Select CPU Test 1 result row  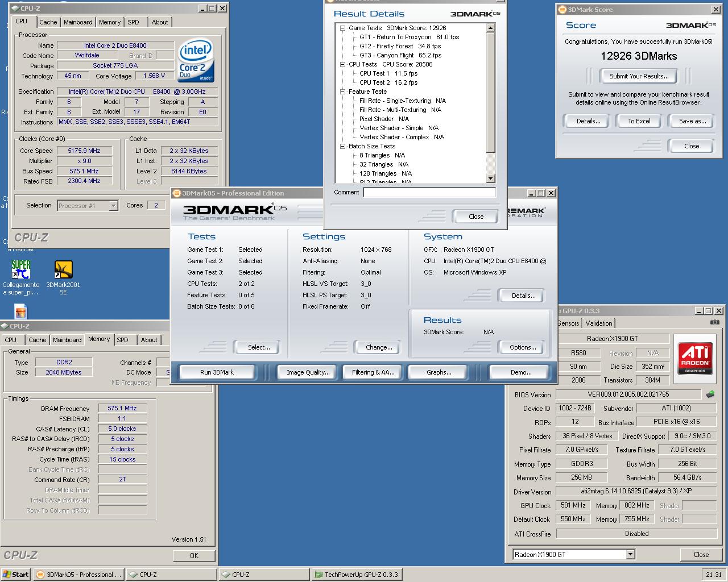pyautogui.click(x=388, y=73)
